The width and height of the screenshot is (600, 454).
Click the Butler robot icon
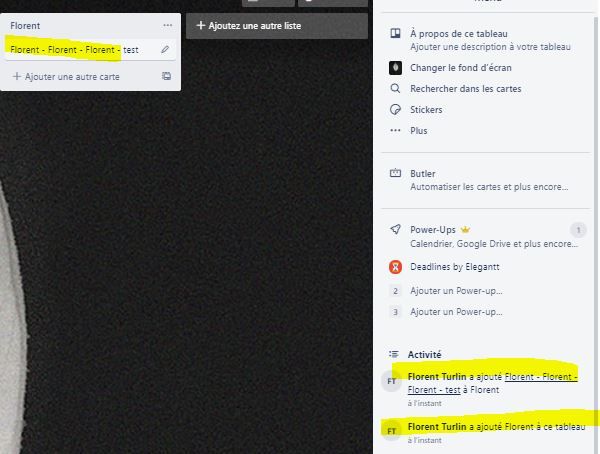(395, 173)
